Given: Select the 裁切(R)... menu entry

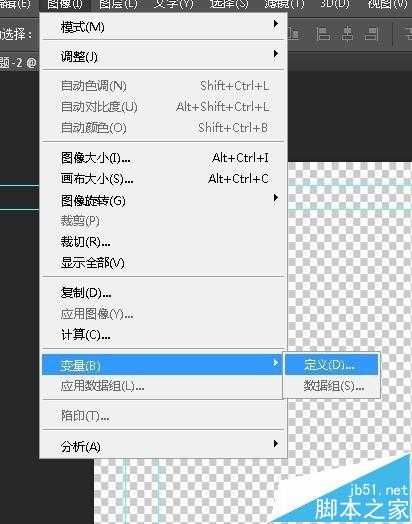Looking at the screenshot, I should coord(163,242).
